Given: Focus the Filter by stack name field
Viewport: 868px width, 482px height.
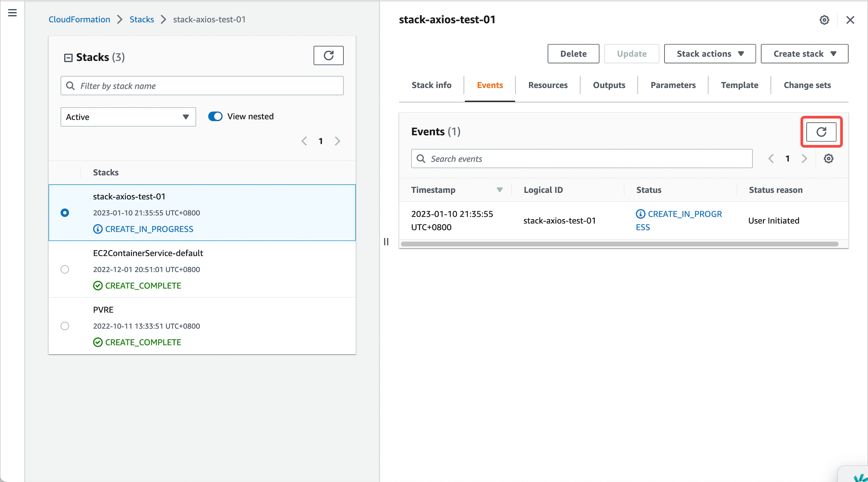Looking at the screenshot, I should point(202,86).
